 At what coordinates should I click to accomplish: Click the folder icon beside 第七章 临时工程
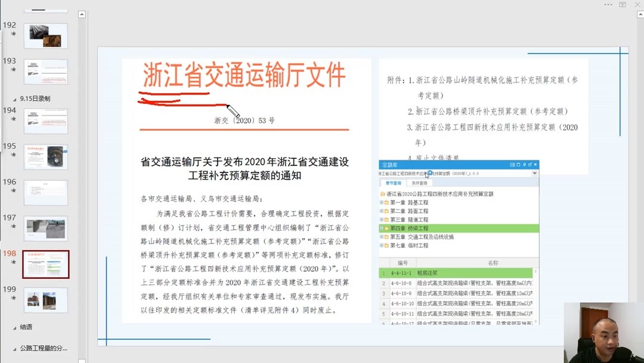pyautogui.click(x=386, y=245)
